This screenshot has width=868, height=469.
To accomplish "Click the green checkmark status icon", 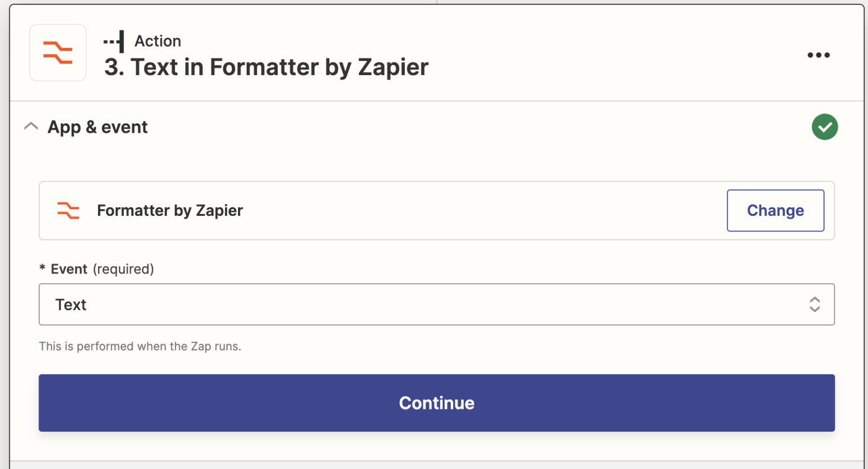I will coord(825,127).
